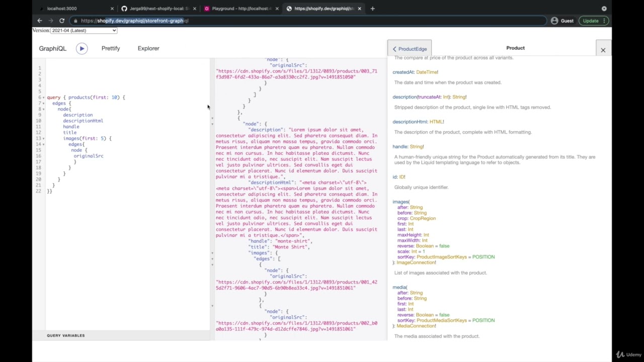This screenshot has width=644, height=362.
Task: Close the Jerga99/next-shopify-local tab
Action: pyautogui.click(x=195, y=9)
